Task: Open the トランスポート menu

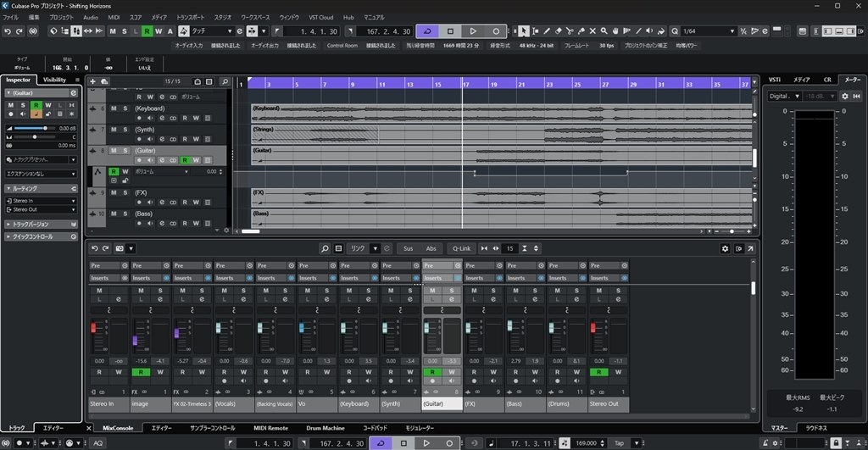Action: 189,17
